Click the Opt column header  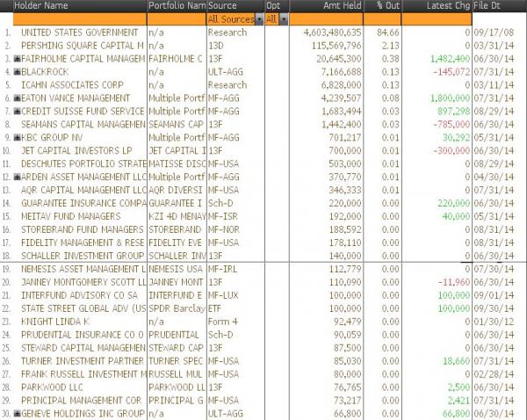pyautogui.click(x=273, y=6)
